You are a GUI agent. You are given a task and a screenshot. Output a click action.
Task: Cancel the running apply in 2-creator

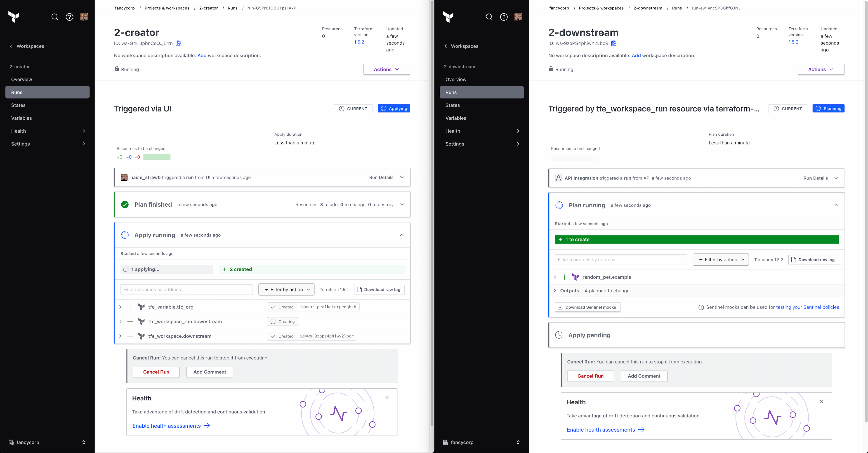click(156, 372)
